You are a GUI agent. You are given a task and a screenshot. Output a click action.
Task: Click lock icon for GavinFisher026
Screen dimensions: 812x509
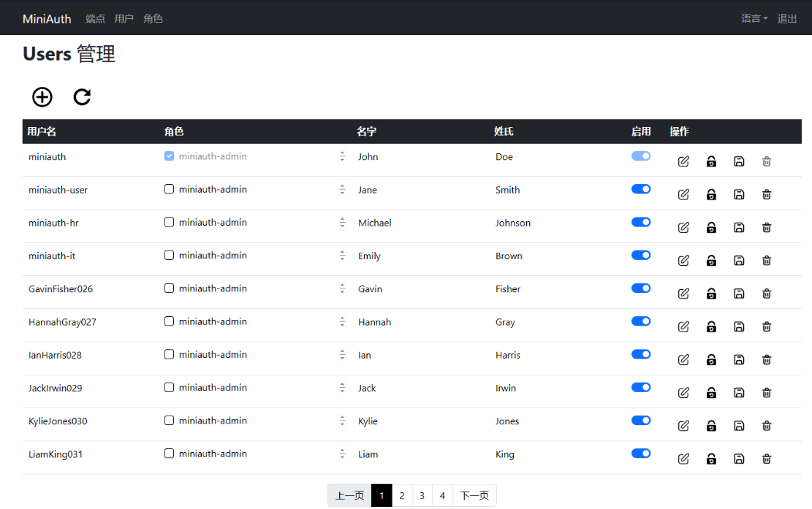tap(712, 294)
